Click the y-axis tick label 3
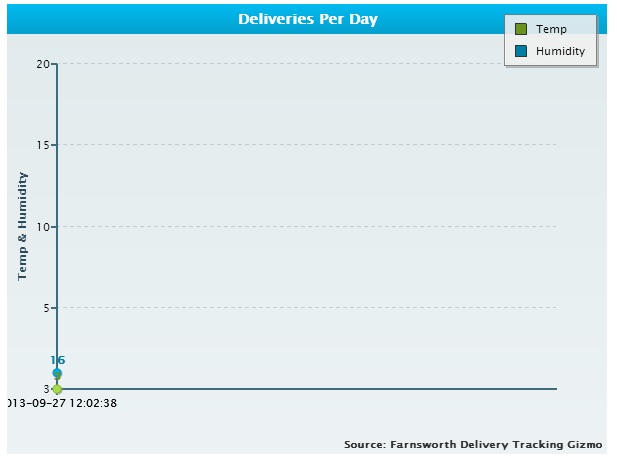This screenshot has width=617, height=464. click(x=46, y=388)
